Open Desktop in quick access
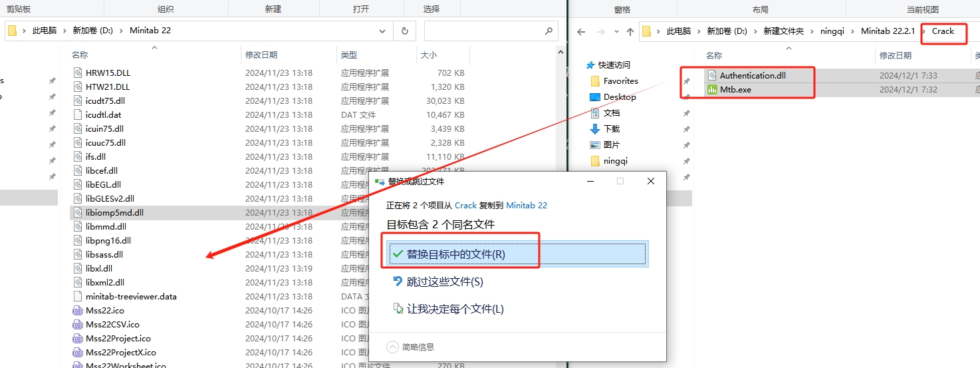Viewport: 980px width, 368px height. pyautogui.click(x=620, y=97)
